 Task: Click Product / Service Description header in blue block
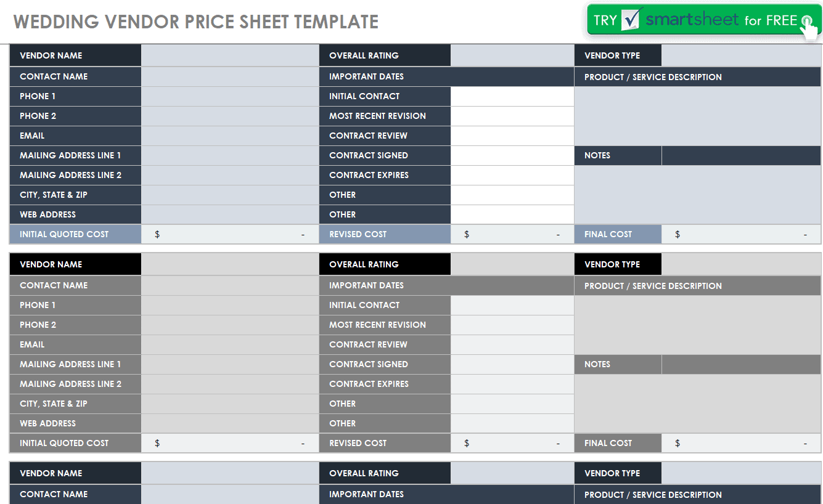(698, 77)
